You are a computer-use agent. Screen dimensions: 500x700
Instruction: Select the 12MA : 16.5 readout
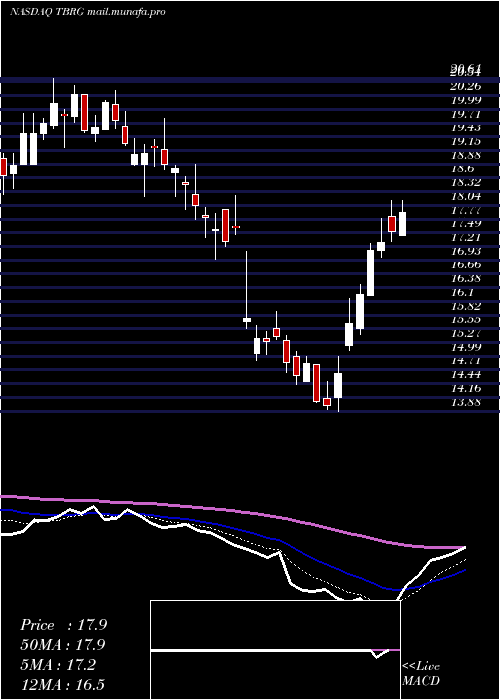62,685
